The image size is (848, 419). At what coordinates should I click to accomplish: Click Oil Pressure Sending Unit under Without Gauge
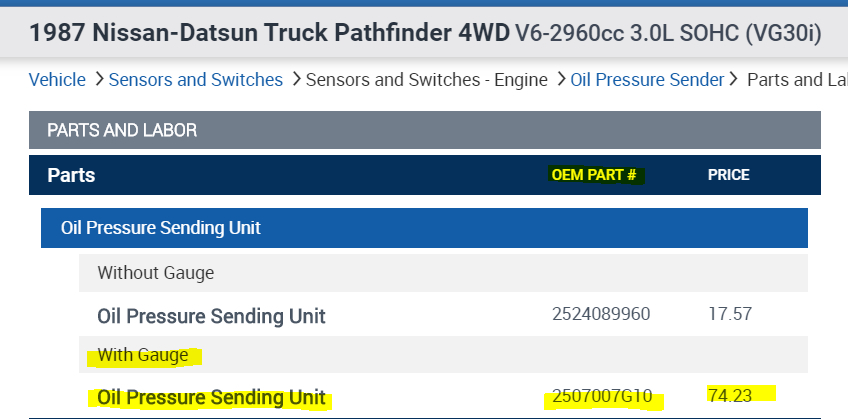[x=211, y=316]
